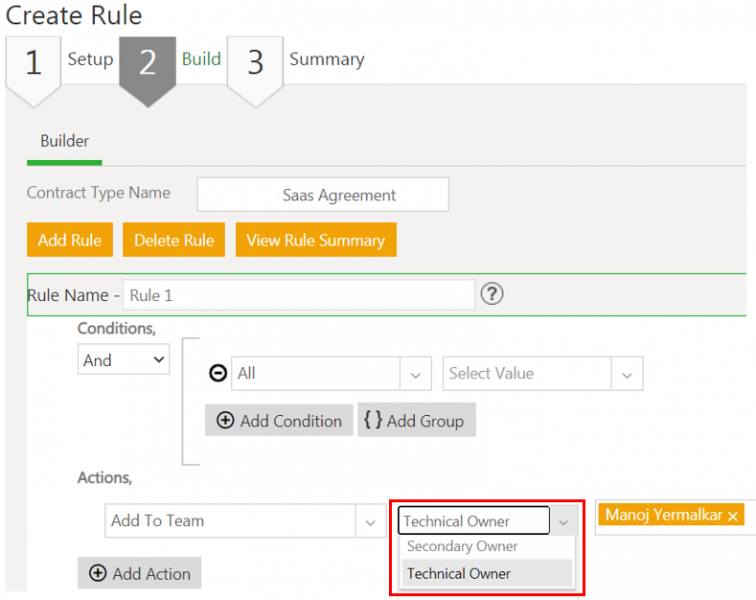Expand the Add To Team action dropdown

point(370,521)
